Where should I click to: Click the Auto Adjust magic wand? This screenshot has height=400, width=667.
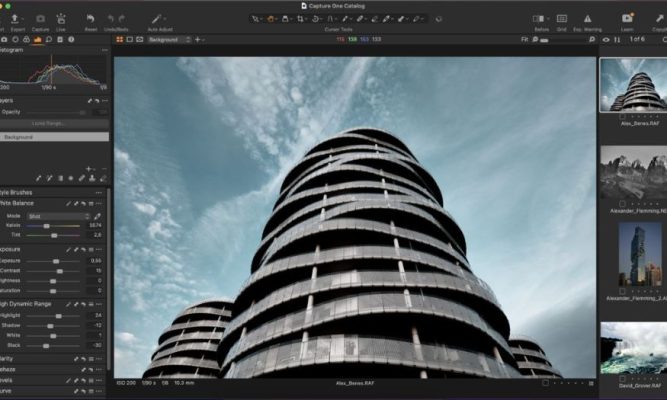click(158, 18)
